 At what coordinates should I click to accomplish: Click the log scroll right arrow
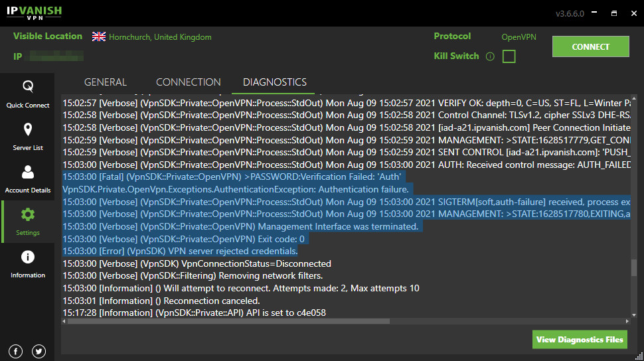coord(627,321)
